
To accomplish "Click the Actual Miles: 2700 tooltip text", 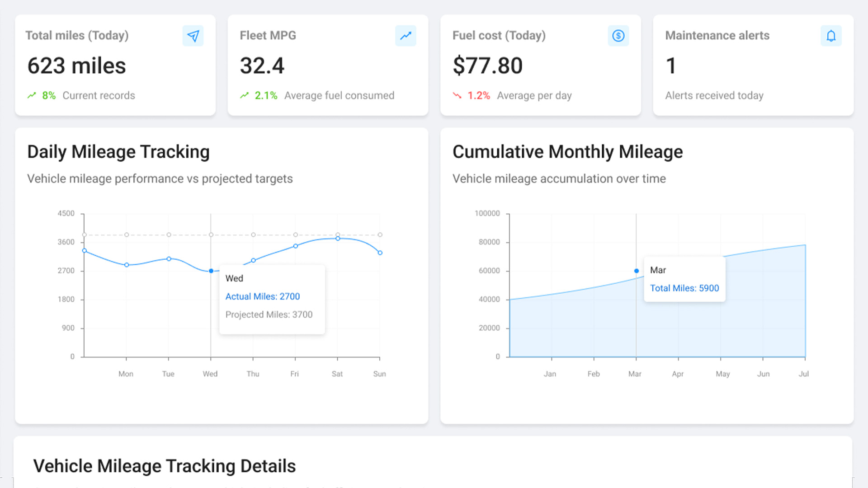I will [262, 296].
